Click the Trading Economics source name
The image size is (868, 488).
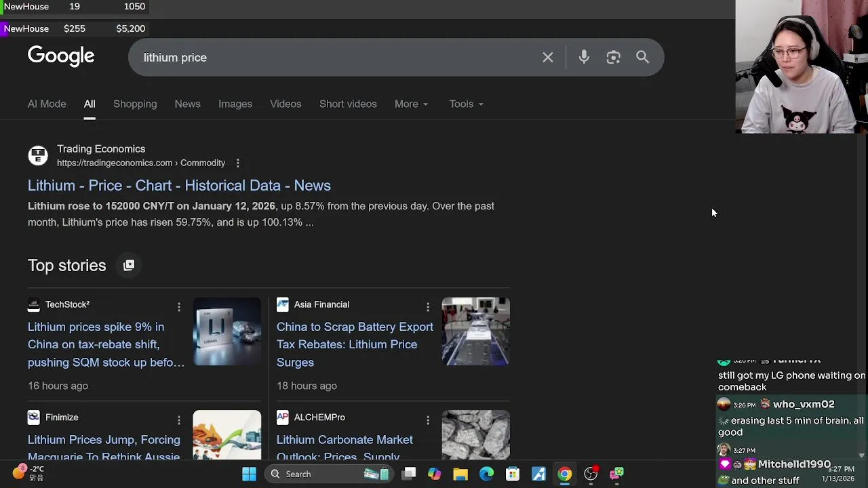[x=101, y=148]
